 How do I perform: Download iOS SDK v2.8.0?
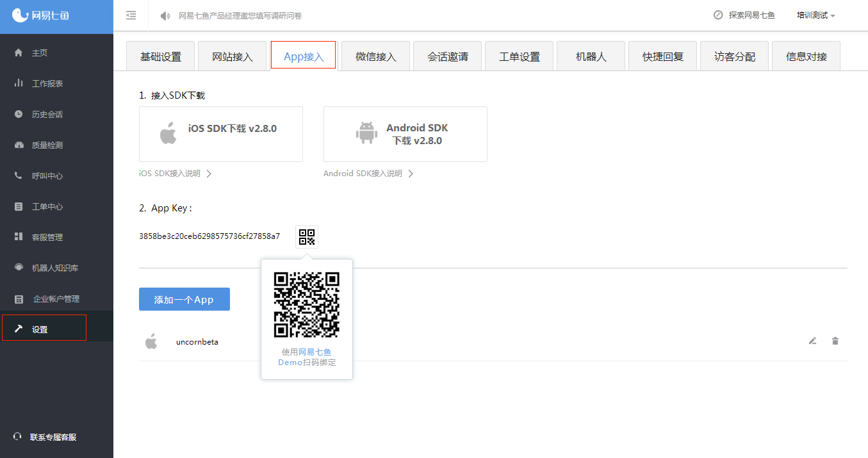(x=221, y=134)
